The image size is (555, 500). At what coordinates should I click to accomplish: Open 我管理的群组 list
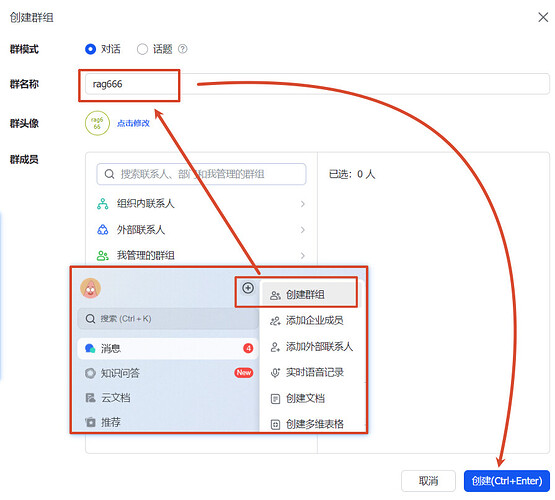[x=201, y=255]
